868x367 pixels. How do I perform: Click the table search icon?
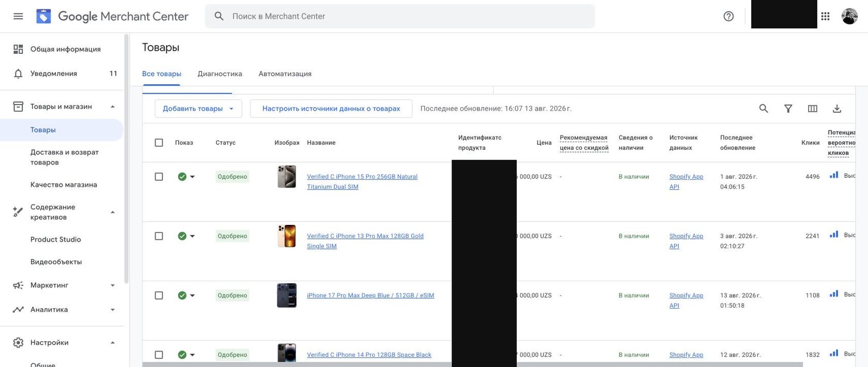coord(764,109)
